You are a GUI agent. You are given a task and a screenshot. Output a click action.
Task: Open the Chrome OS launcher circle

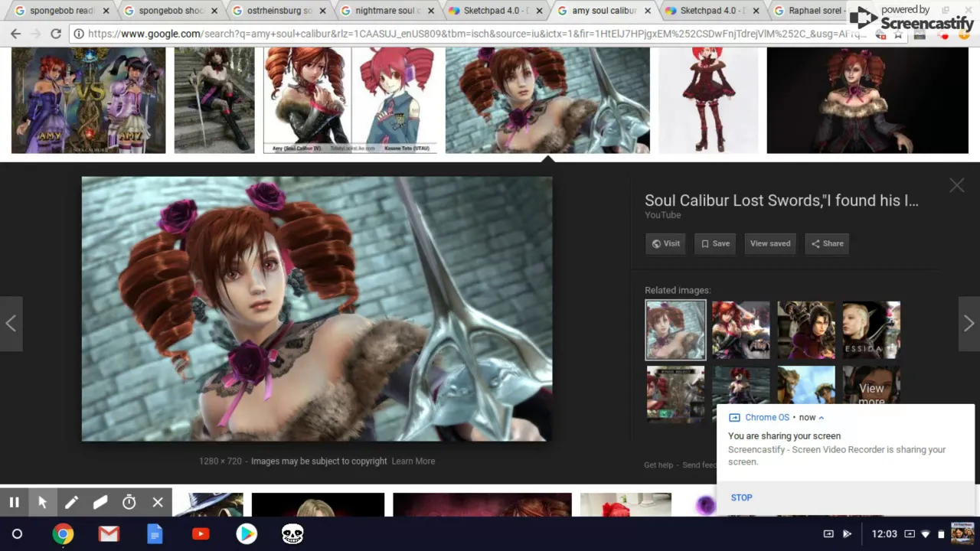coord(17,534)
